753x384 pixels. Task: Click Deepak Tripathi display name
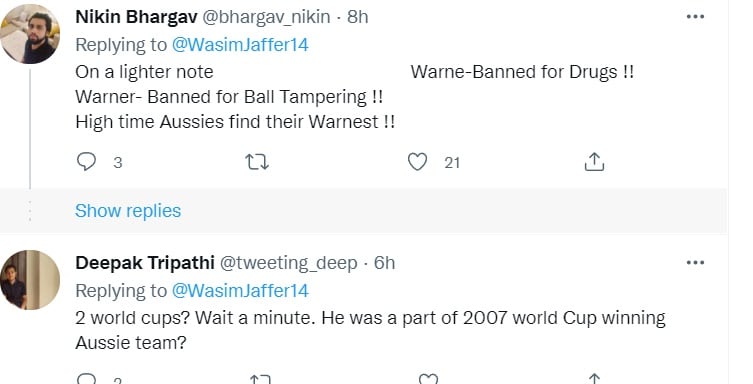[x=145, y=263]
